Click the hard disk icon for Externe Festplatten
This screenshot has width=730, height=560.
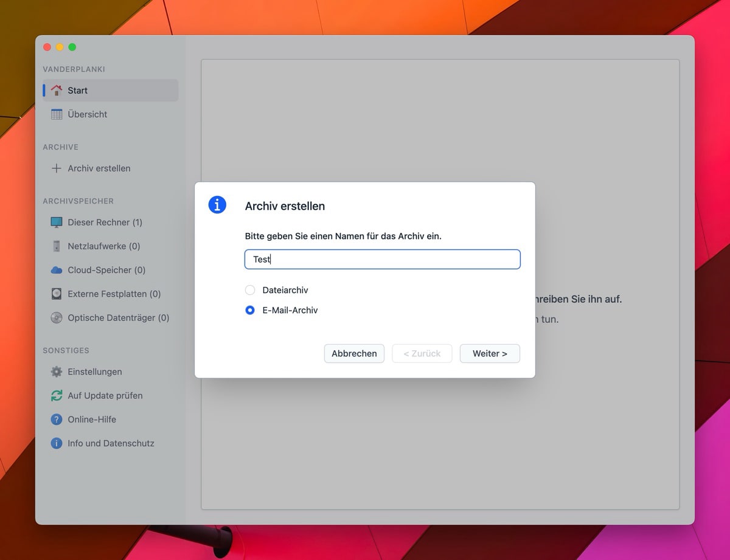click(x=57, y=294)
